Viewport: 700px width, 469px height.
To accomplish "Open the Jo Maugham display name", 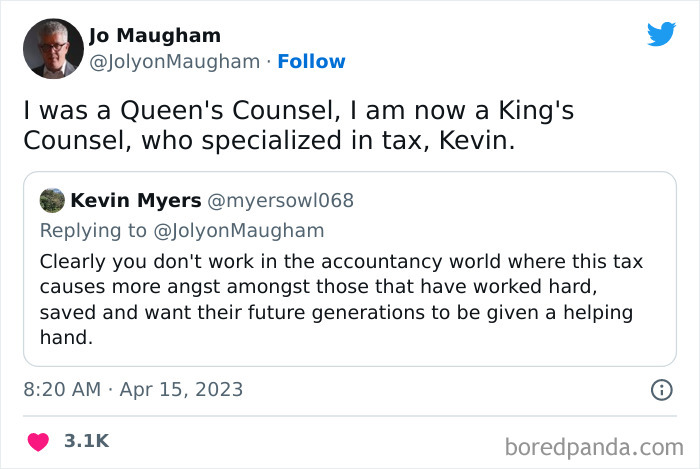I will coord(154,36).
